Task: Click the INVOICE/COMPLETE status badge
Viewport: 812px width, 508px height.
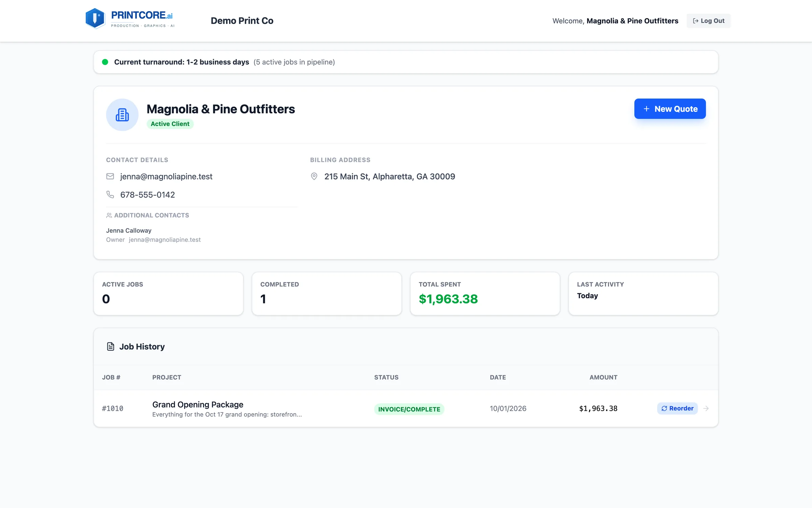Action: click(409, 409)
